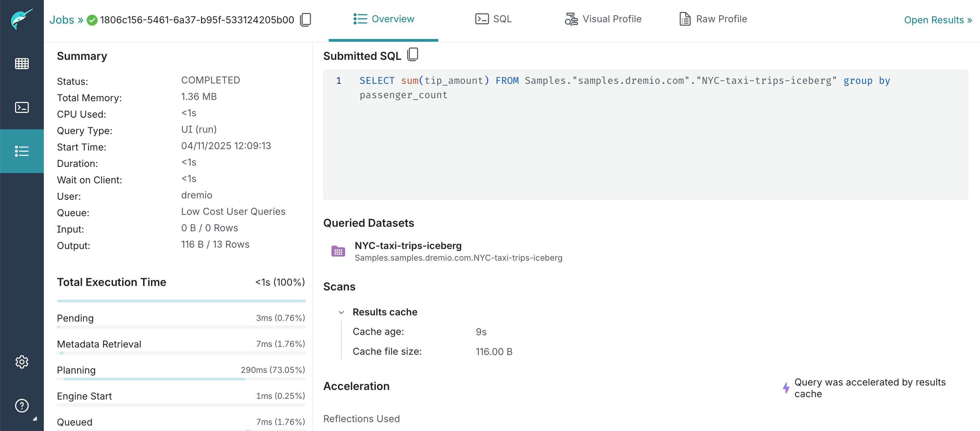Image resolution: width=980 pixels, height=431 pixels.
Task: Switch to the SQL tab
Action: (493, 19)
